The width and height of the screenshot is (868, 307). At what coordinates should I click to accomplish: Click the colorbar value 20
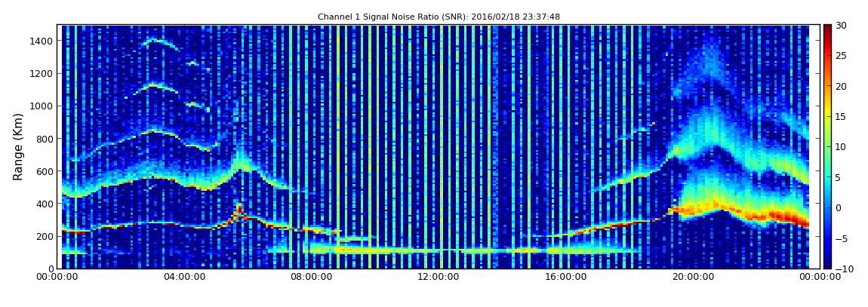841,86
